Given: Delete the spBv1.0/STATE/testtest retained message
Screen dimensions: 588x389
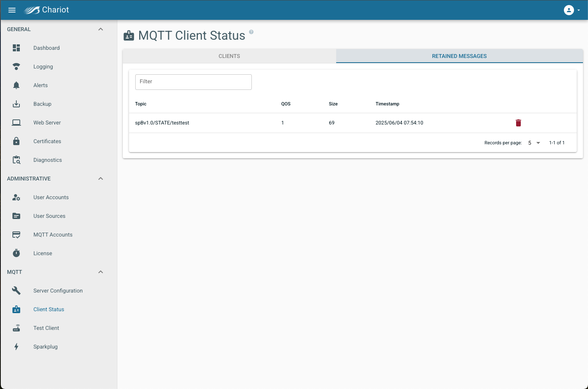Looking at the screenshot, I should 518,123.
